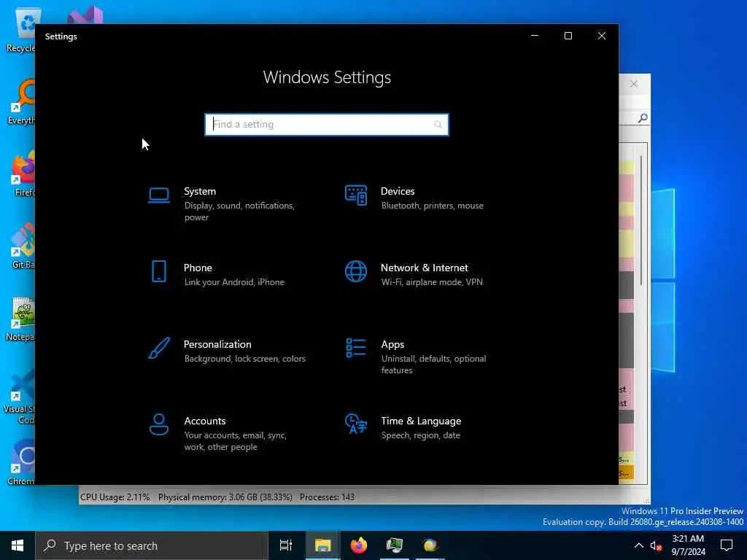
Task: Open the Devices keyboard icon
Action: coord(356,195)
